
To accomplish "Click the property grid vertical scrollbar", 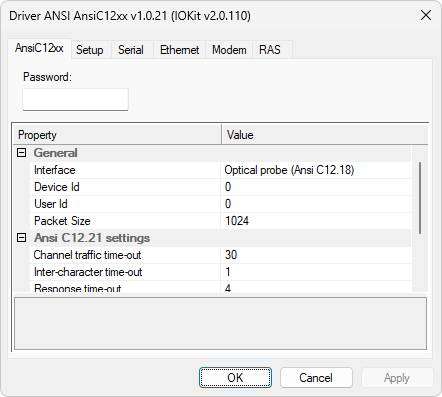I will pyautogui.click(x=420, y=198).
